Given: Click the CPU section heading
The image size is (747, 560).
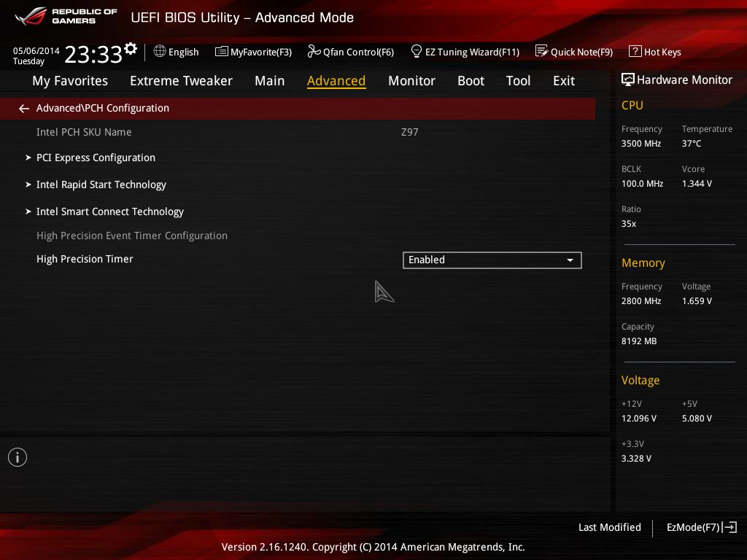Looking at the screenshot, I should (632, 105).
